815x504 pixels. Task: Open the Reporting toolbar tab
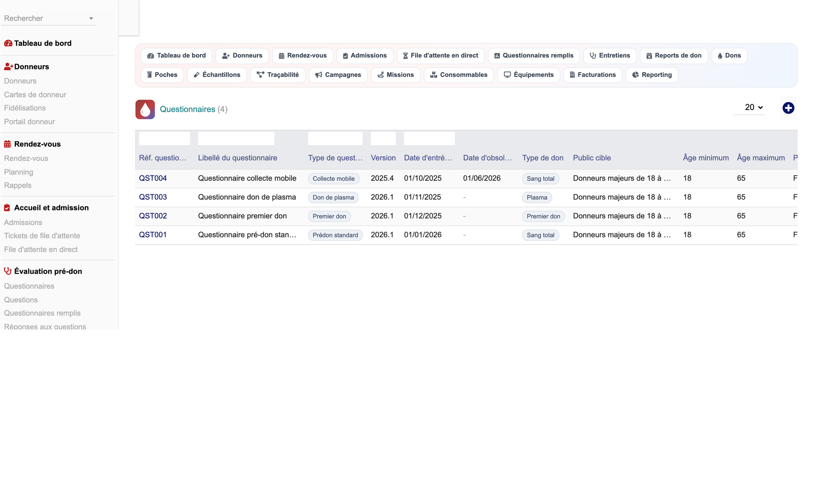652,75
